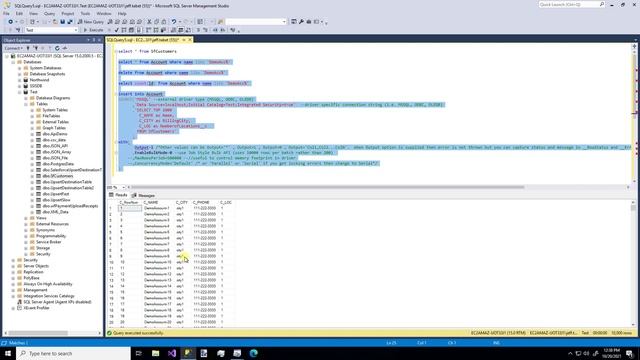Select the dbo.SfCustomers table
Screen dimensions: 640x360
(58, 176)
